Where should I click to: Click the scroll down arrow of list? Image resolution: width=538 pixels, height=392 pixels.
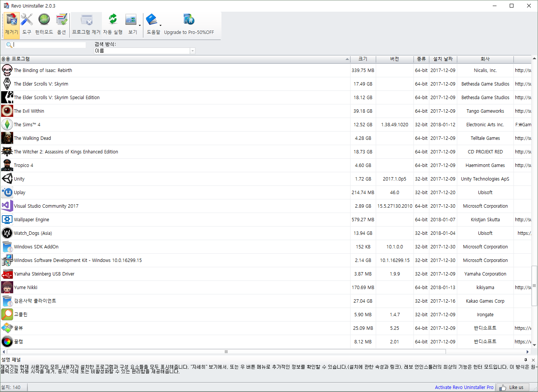click(x=534, y=345)
